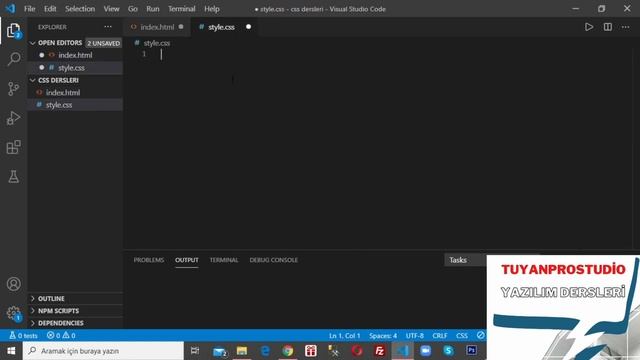Click the feedback icon in status bar

(480, 336)
